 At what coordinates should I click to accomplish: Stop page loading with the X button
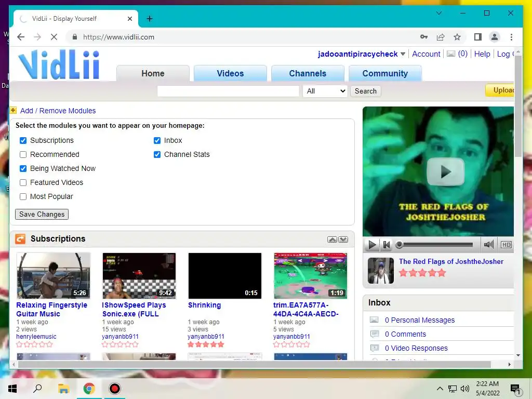(54, 37)
